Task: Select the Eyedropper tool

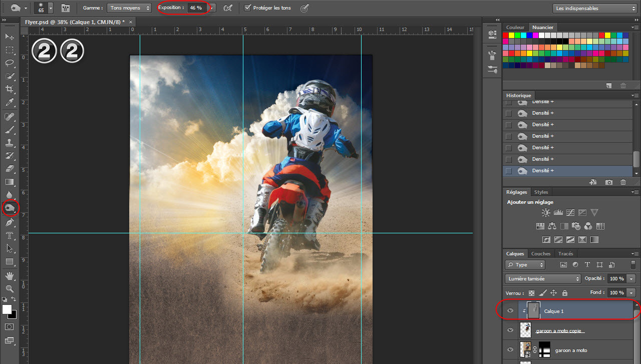Action: point(10,103)
